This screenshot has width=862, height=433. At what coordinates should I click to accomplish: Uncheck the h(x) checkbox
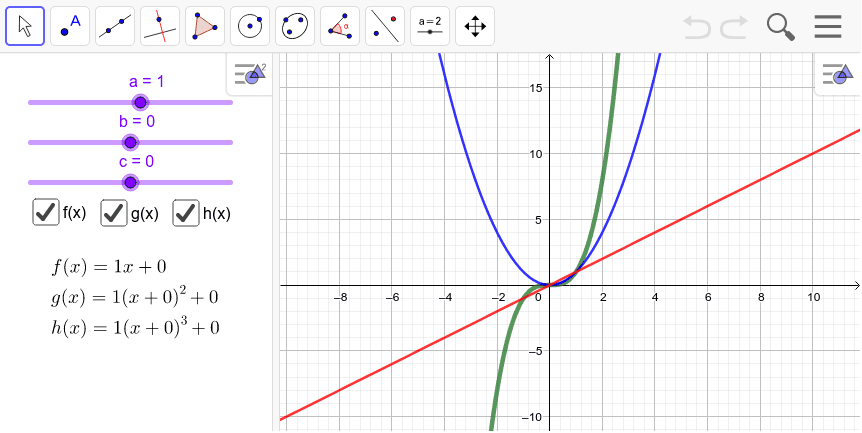186,213
